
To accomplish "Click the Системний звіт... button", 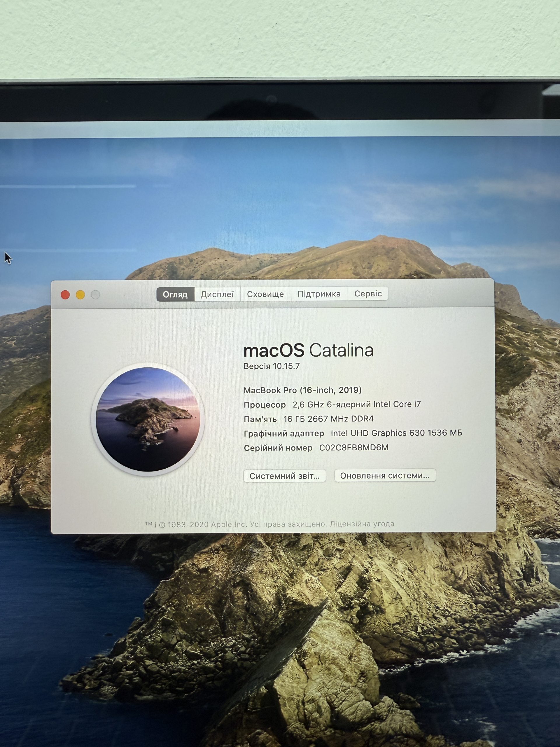I will (285, 476).
